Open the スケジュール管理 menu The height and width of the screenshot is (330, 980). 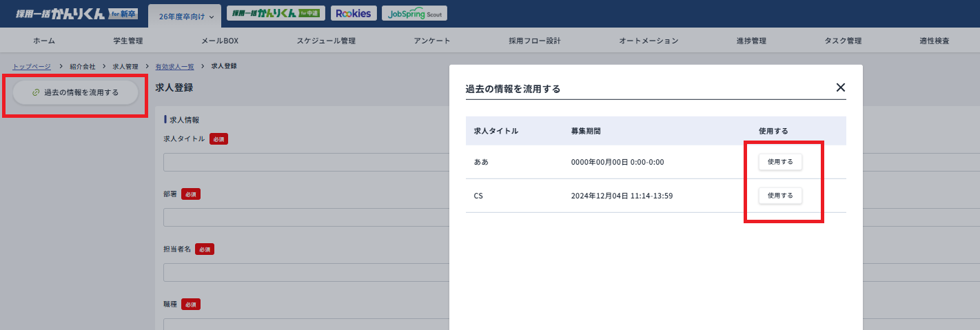[x=326, y=41]
